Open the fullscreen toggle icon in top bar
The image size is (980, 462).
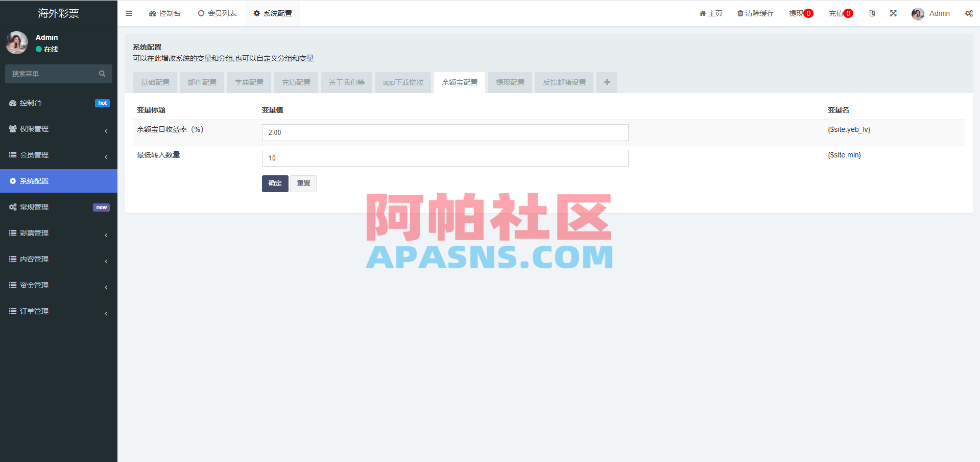pos(893,13)
